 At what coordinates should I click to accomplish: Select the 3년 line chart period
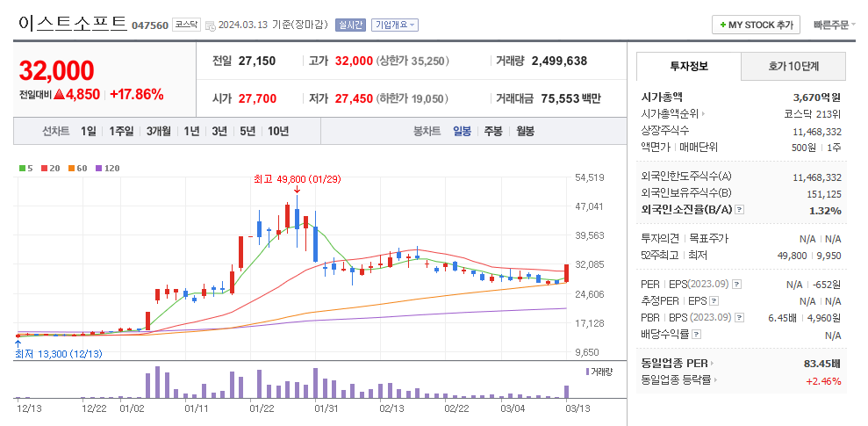[x=219, y=131]
